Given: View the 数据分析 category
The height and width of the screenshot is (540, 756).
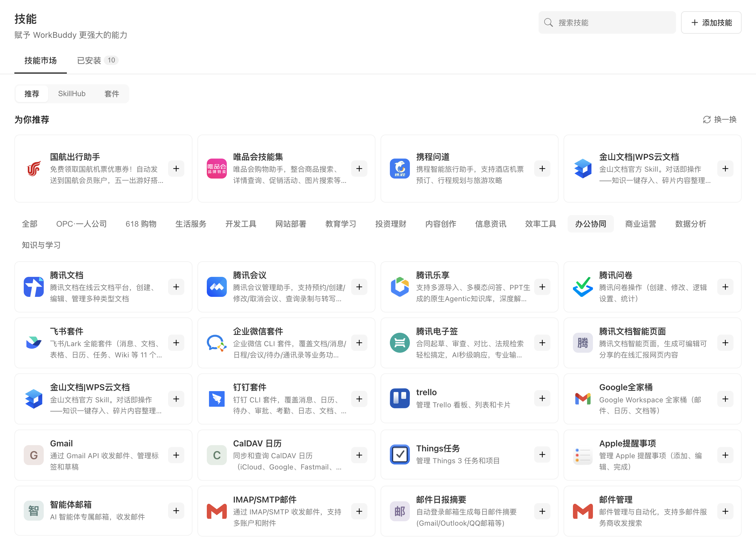Looking at the screenshot, I should point(691,224).
